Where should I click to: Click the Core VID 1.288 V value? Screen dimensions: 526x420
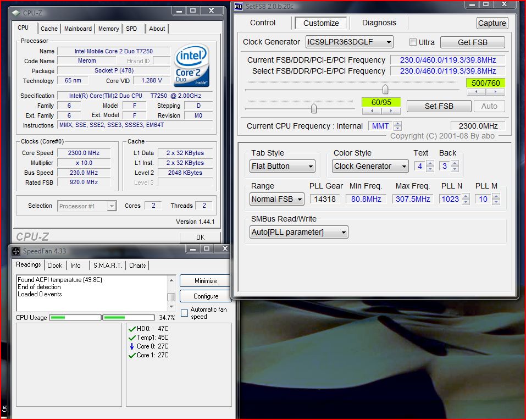pos(152,80)
